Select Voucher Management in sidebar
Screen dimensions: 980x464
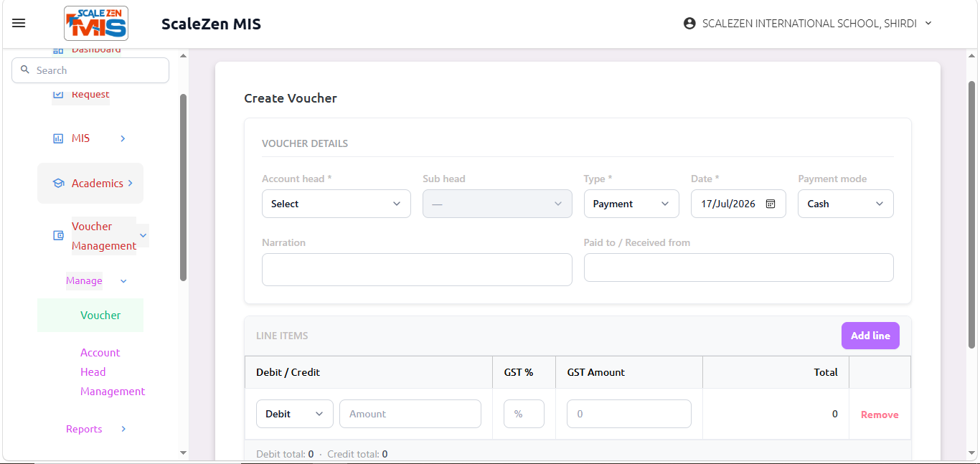click(104, 236)
